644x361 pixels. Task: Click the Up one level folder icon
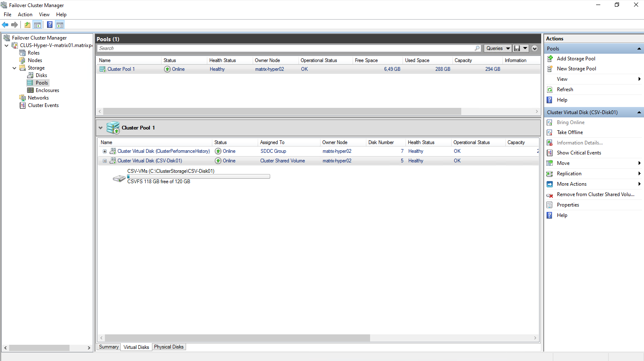point(27,25)
